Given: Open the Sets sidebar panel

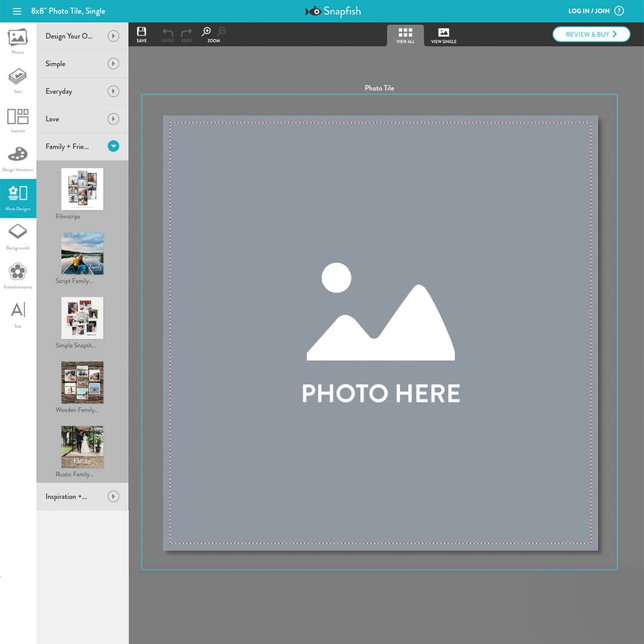Looking at the screenshot, I should (18, 80).
